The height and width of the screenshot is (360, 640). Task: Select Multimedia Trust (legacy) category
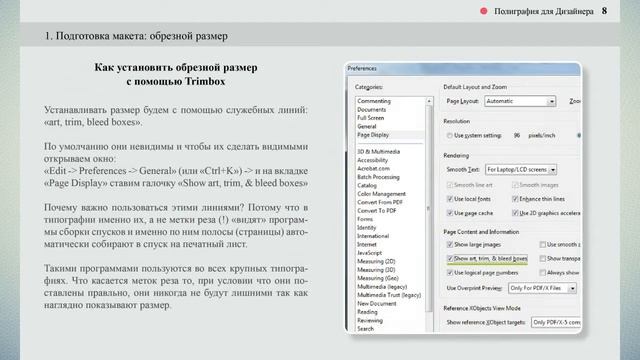coord(389,295)
